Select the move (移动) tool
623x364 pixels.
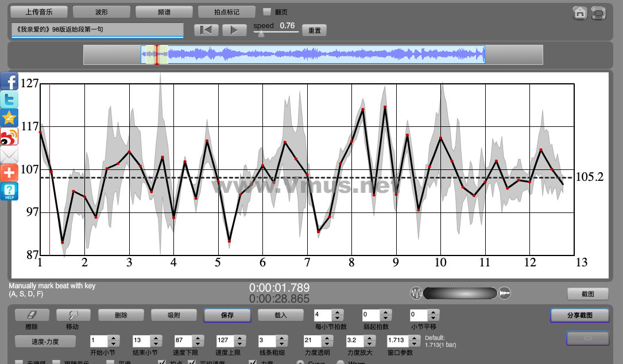[72, 315]
